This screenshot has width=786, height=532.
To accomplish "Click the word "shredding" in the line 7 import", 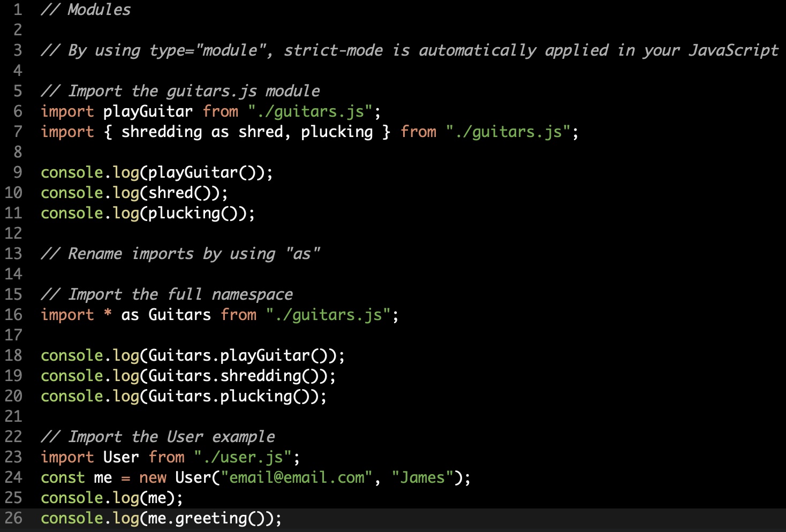I will point(162,132).
